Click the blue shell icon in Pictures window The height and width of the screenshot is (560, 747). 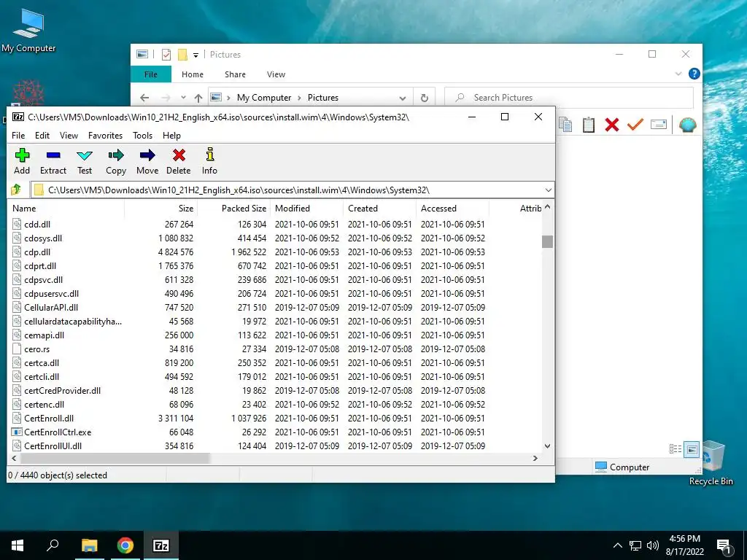687,125
